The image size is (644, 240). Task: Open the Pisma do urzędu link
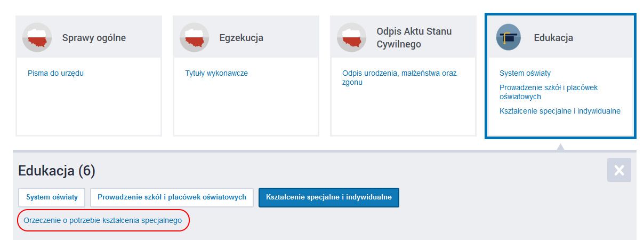click(x=55, y=73)
